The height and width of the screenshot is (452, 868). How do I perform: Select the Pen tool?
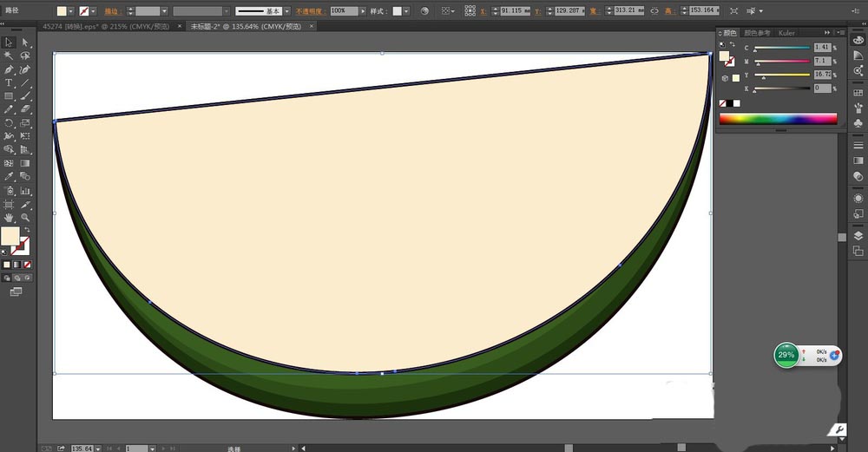pos(9,69)
